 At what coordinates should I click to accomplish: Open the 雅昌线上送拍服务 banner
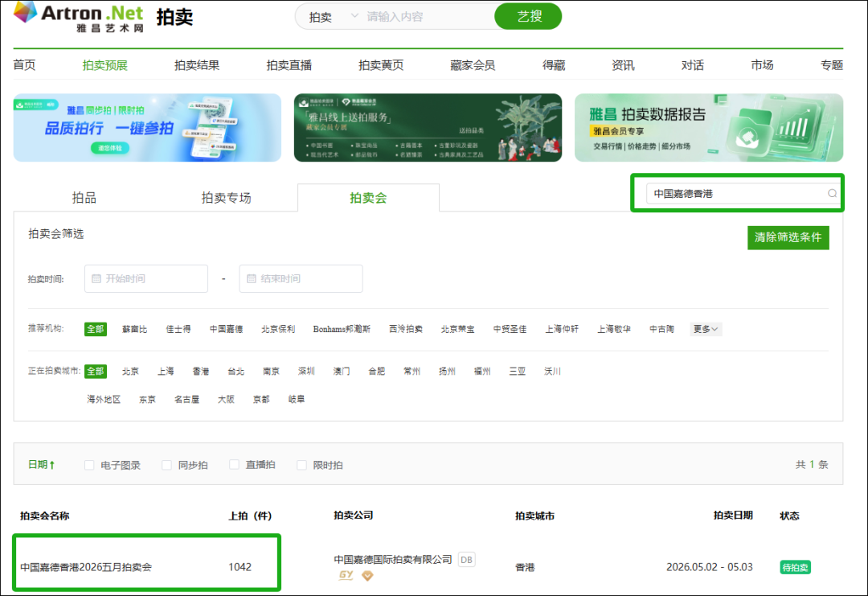tap(428, 127)
